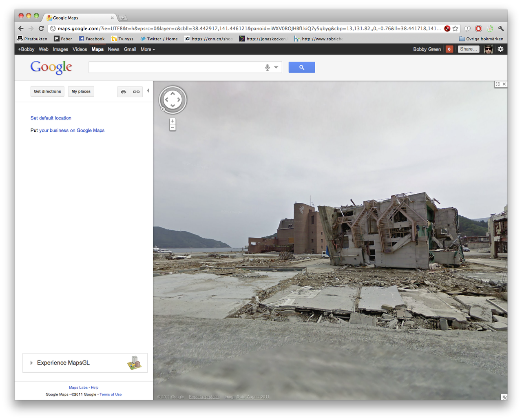Image resolution: width=522 pixels, height=420 pixels.
Task: Zoom in with the Street View plus button
Action: 173,121
